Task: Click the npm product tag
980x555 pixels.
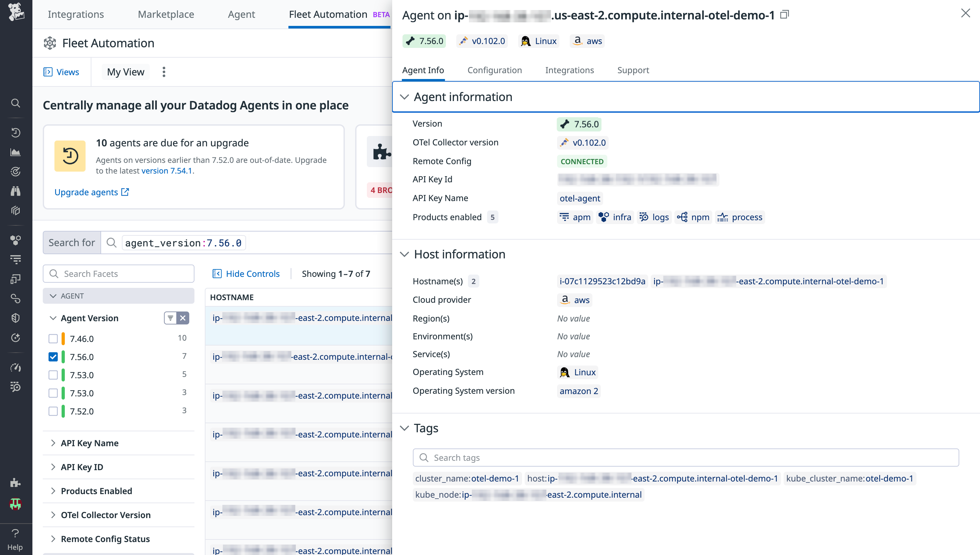Action: coord(693,217)
